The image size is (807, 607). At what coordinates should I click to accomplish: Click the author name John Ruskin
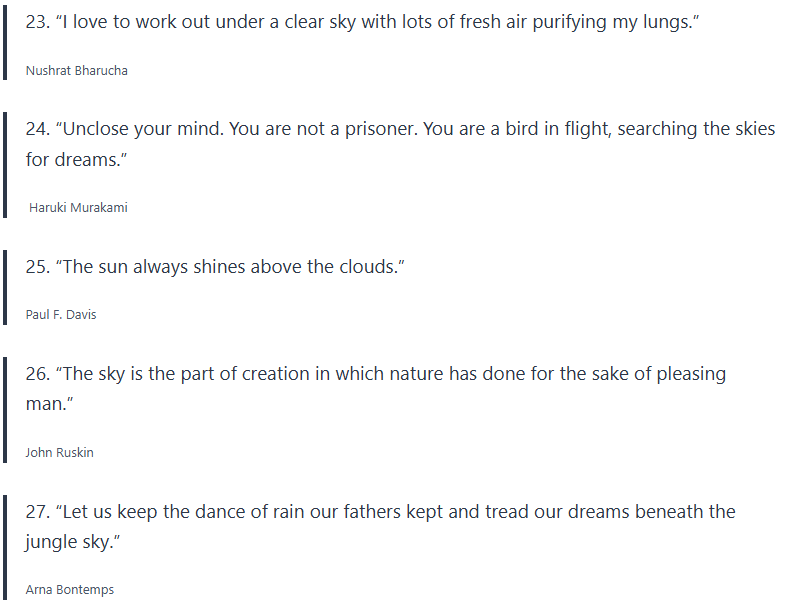60,453
